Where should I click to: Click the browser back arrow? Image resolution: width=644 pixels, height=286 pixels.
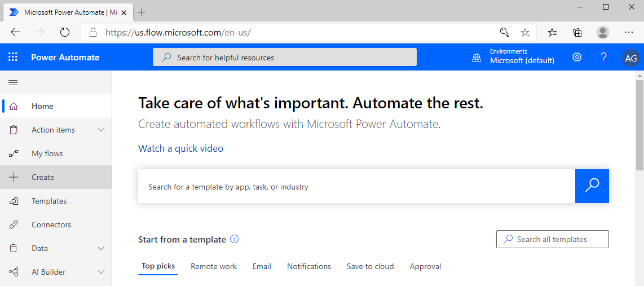15,33
